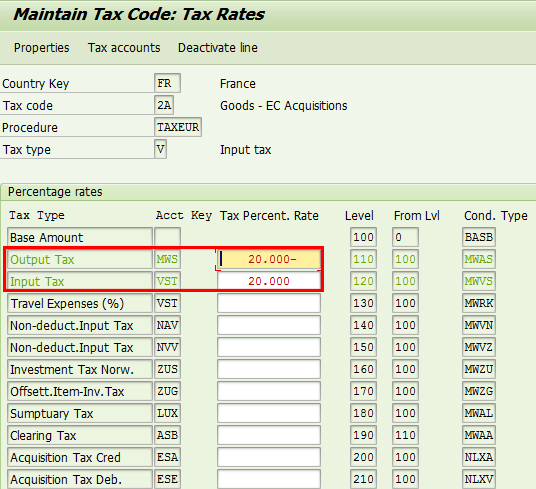Click the Tax type field V
This screenshot has height=489, width=536.
160,149
